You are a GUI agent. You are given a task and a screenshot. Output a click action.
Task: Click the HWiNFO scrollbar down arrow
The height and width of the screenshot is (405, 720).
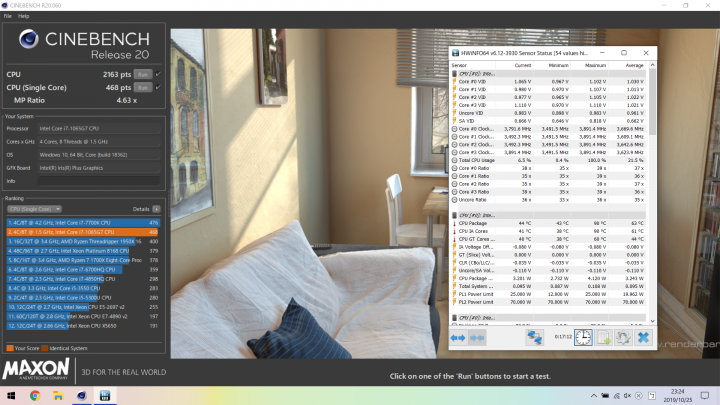point(652,321)
